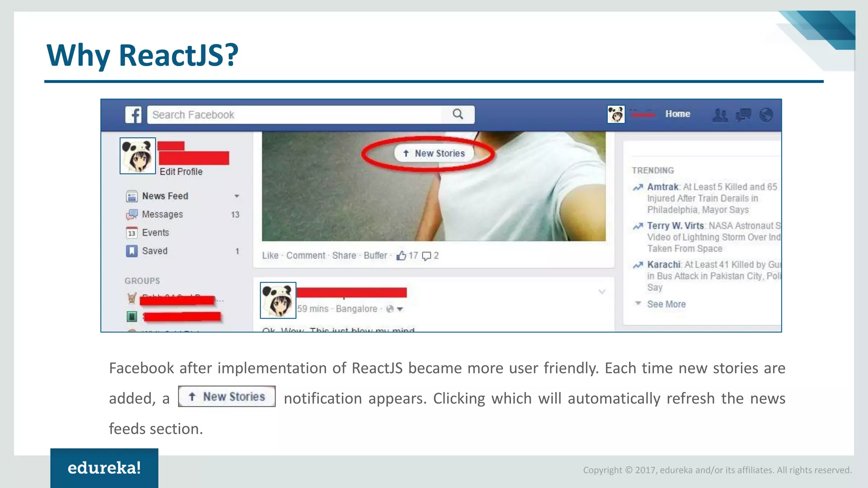Expand See More in Trending
This screenshot has height=488, width=868.
click(x=666, y=304)
